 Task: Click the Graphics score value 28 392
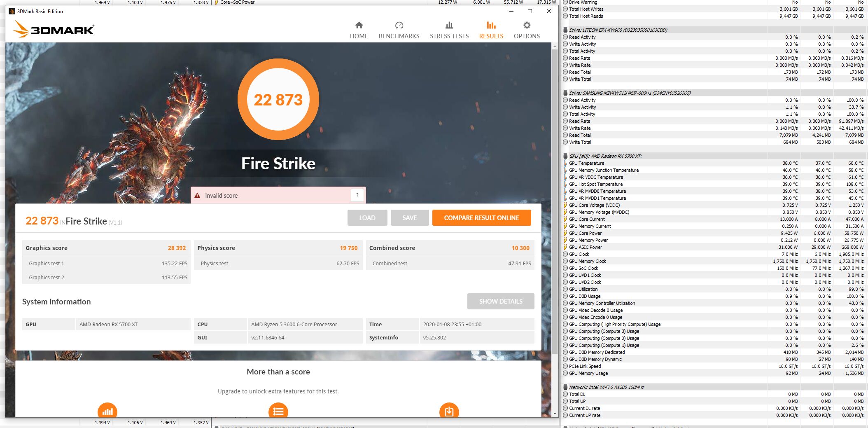tap(177, 248)
